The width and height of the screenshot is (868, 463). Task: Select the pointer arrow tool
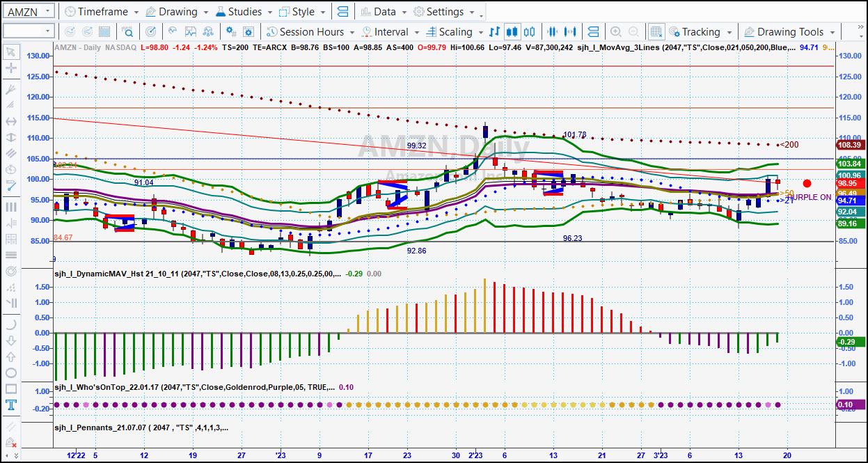click(x=10, y=52)
